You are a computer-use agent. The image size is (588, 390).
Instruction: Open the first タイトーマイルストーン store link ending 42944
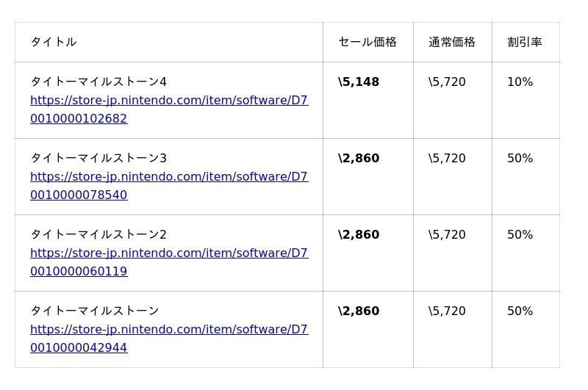(x=169, y=330)
